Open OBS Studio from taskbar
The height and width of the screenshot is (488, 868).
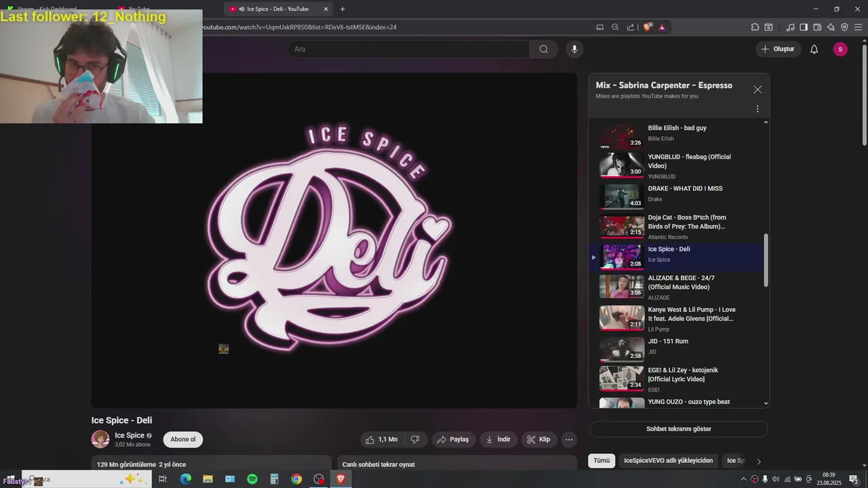[x=319, y=479]
